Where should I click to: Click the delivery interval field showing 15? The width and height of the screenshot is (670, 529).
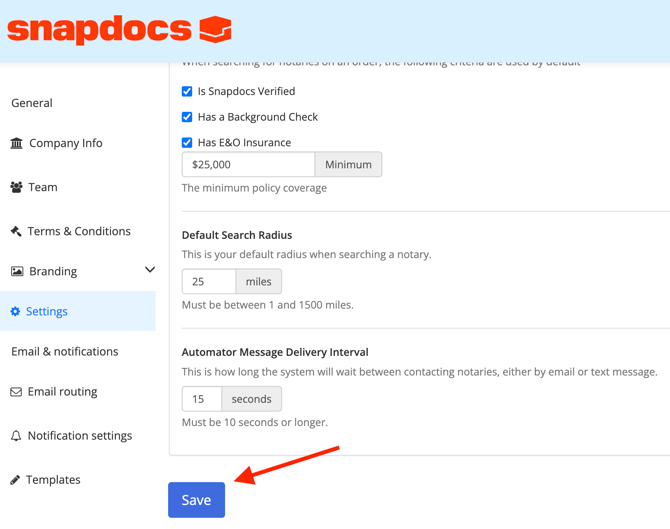[x=202, y=399]
